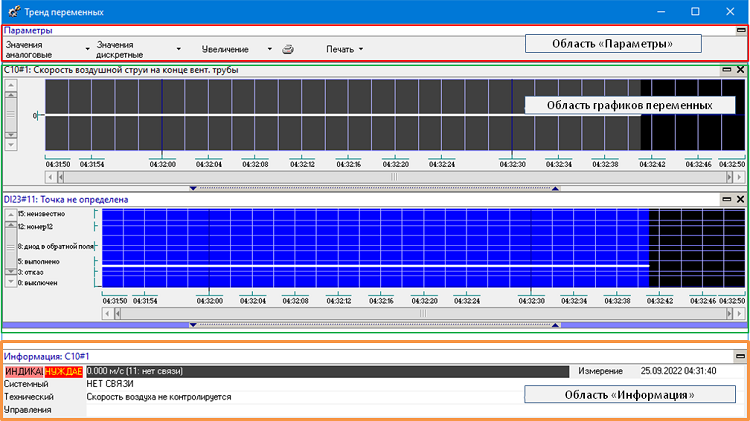Click left range handle of C10#1 time scrollbar

[x=61, y=177]
